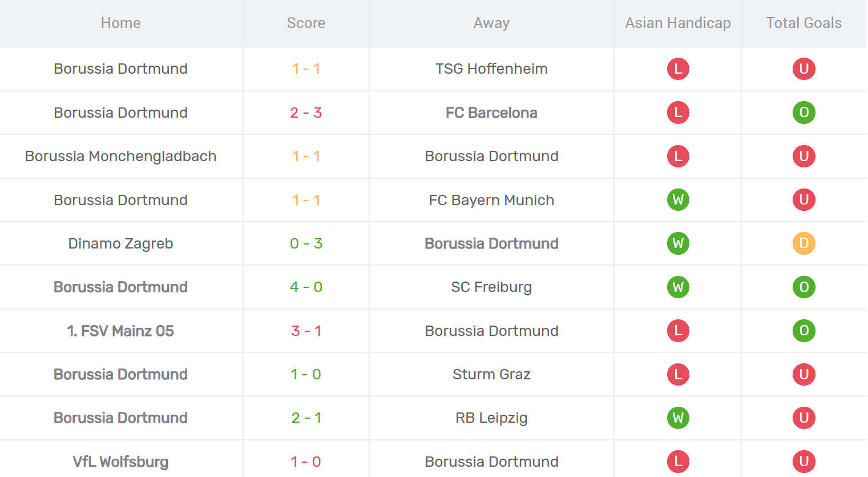Click the U total goals badge for RB Leipzig match

804,418
